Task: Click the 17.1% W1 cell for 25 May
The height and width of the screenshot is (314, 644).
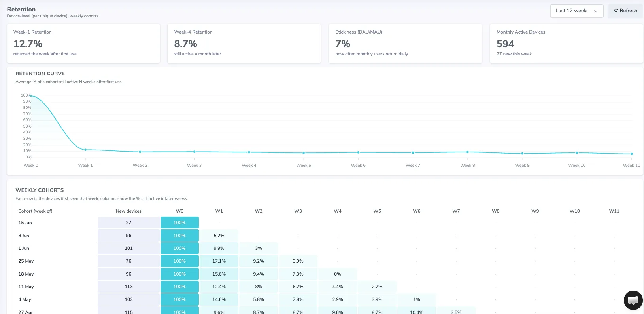Action: click(x=219, y=261)
